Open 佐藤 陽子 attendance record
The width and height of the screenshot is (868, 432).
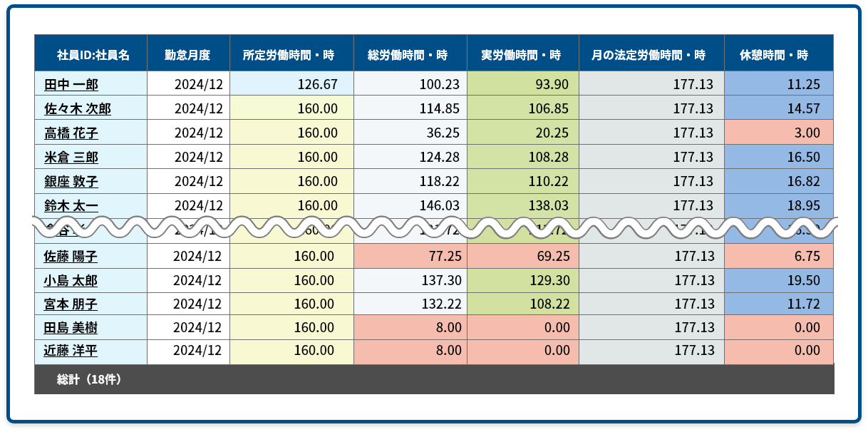(x=71, y=256)
